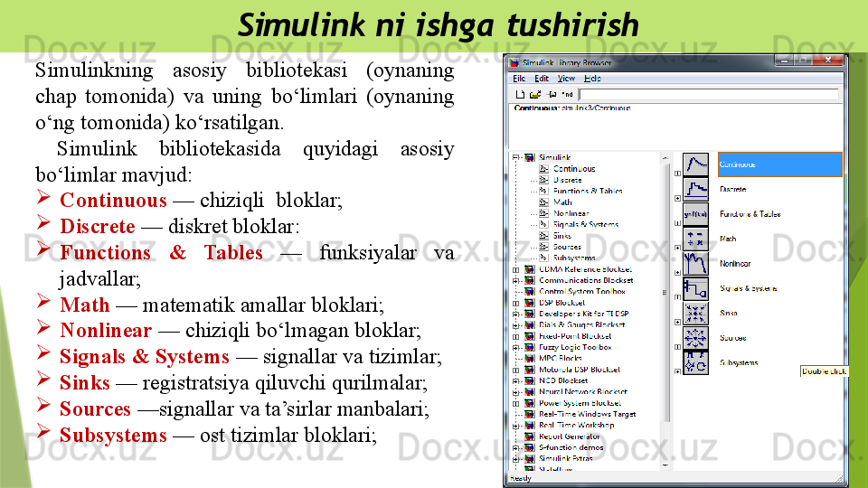Image resolution: width=868 pixels, height=488 pixels.
Task: Click the Subsystems library block icon
Action: (x=695, y=362)
